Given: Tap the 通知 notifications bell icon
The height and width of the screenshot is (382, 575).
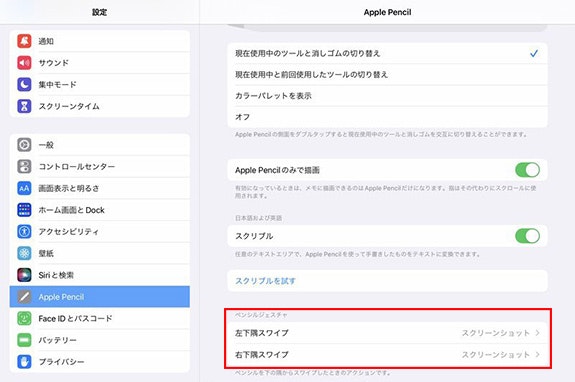Looking at the screenshot, I should (x=24, y=41).
